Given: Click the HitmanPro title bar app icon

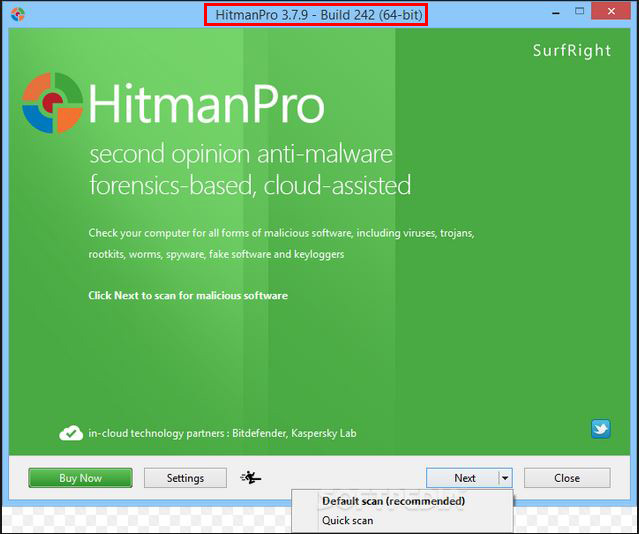Looking at the screenshot, I should point(18,14).
